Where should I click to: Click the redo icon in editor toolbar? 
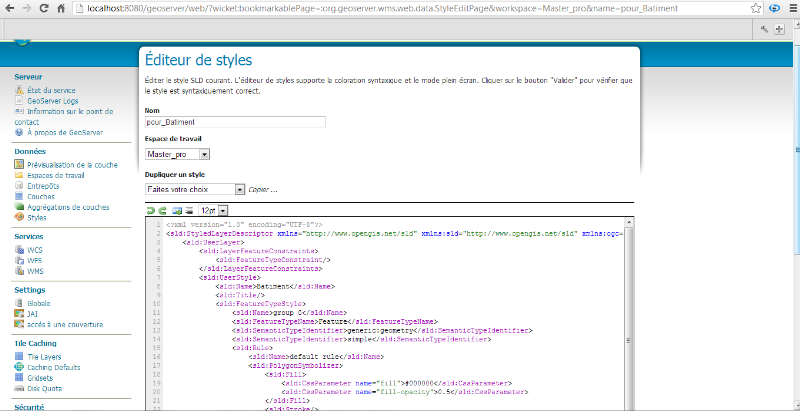[162, 211]
